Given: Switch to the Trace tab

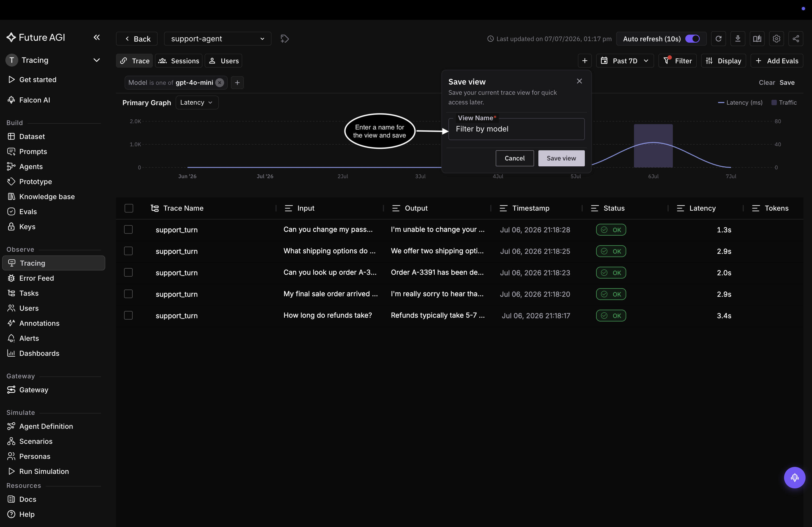Looking at the screenshot, I should click(x=135, y=61).
